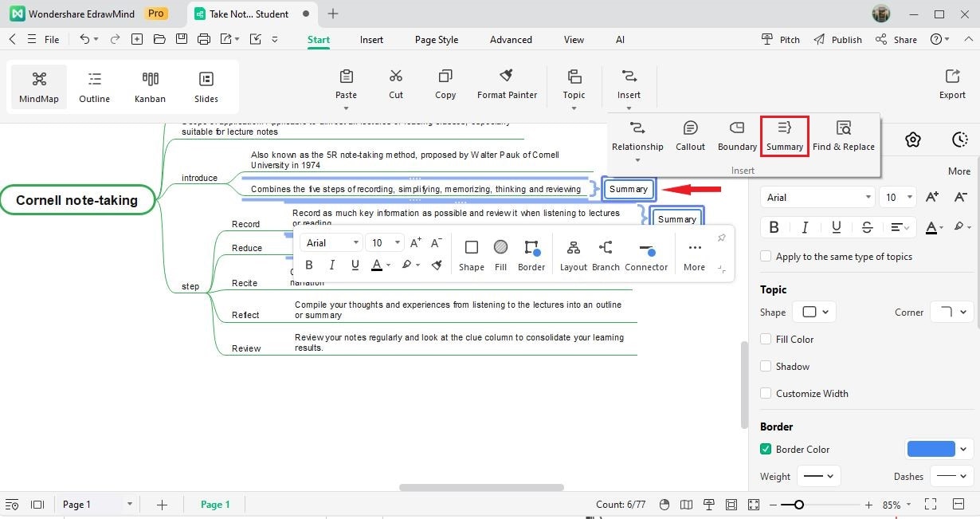Open the blue border color swatch
Image resolution: width=980 pixels, height=519 pixels.
tap(931, 449)
